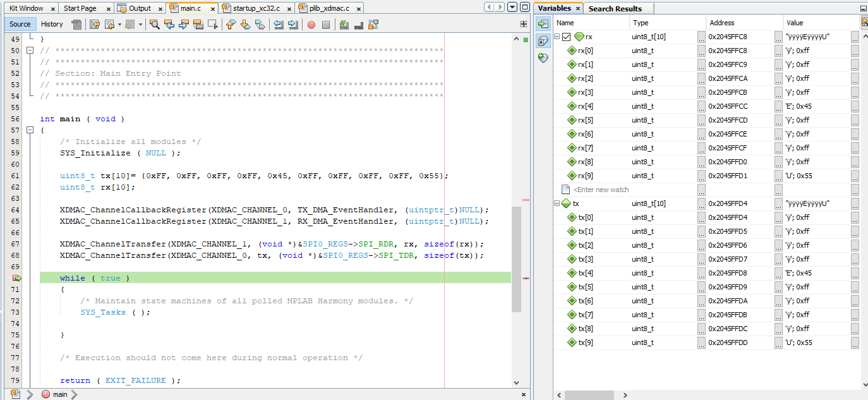Collapse the tx array in Variables panel
The height and width of the screenshot is (400, 868).
[x=557, y=203]
